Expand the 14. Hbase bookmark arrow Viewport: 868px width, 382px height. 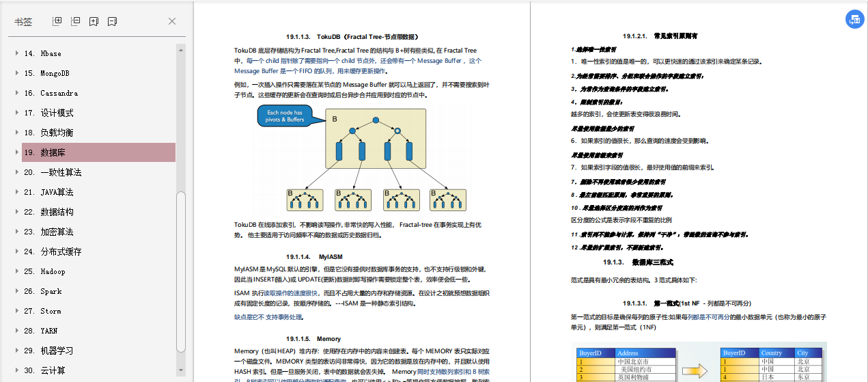click(17, 53)
